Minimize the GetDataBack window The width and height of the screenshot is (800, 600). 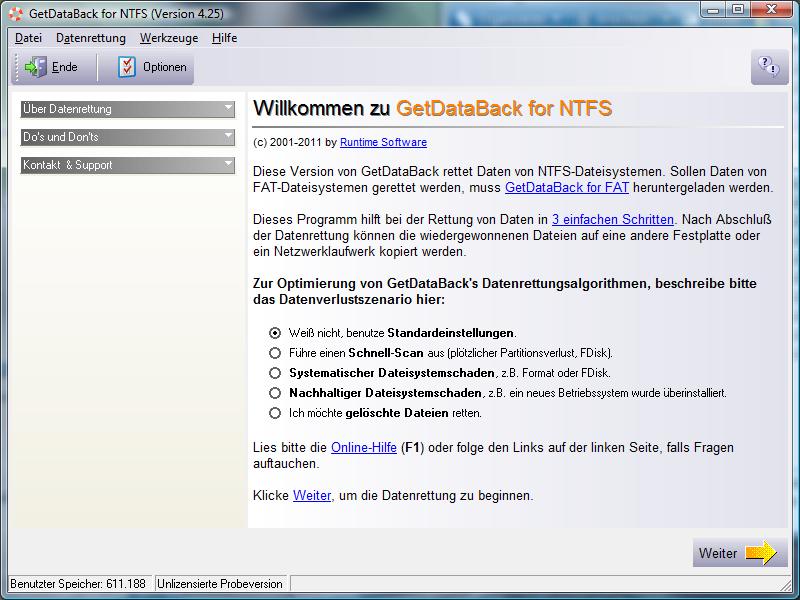tap(714, 10)
